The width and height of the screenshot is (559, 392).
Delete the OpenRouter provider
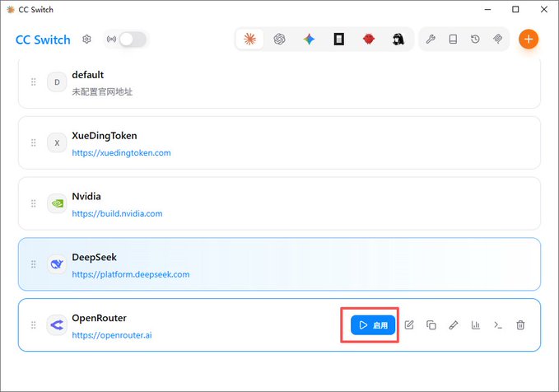pos(520,325)
